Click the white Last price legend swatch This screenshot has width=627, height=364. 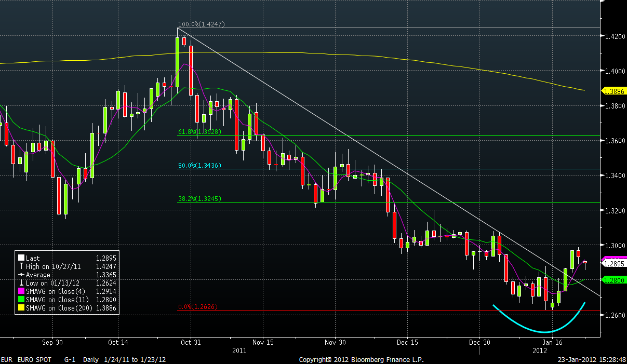coord(20,258)
